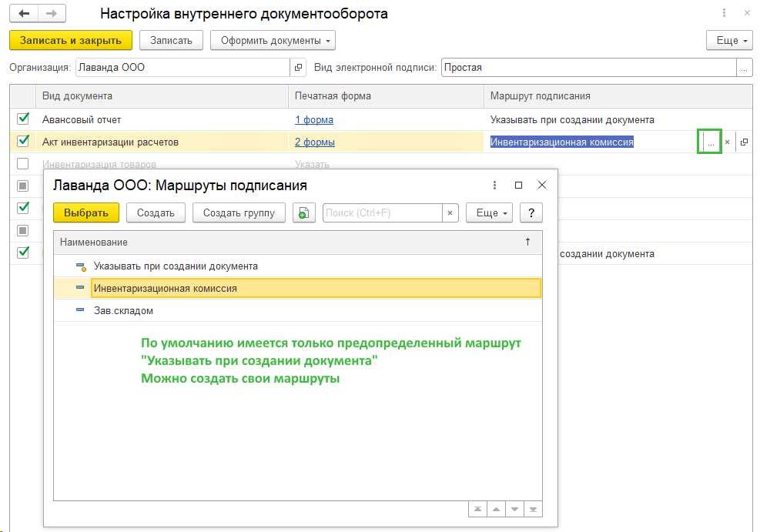Close the Маршруты подписания dialog
This screenshot has height=532, width=760.
[542, 185]
